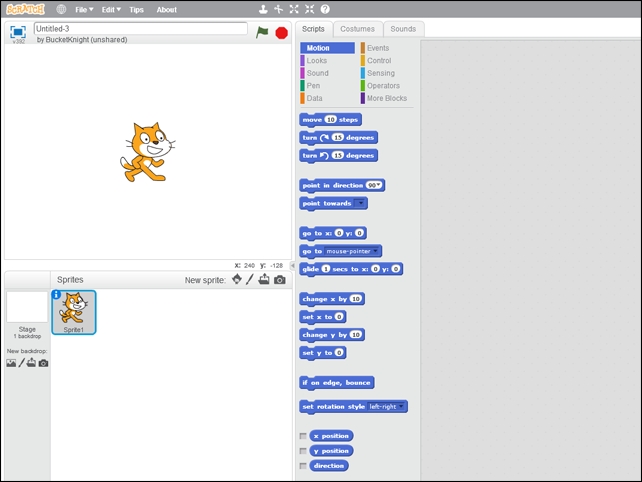This screenshot has width=642, height=482.
Task: Open point in direction 90 dropdown
Action: pyautogui.click(x=379, y=185)
